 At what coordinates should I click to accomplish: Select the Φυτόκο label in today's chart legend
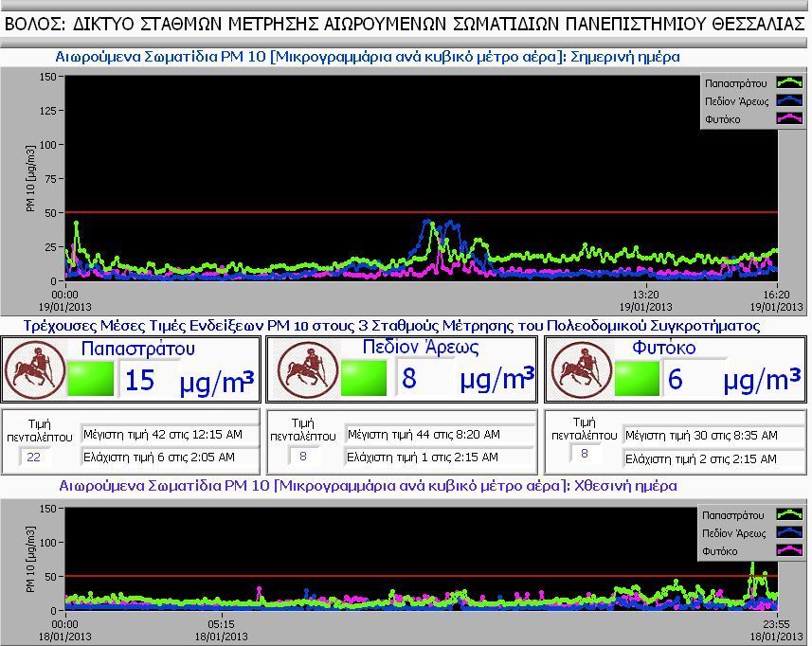pyautogui.click(x=722, y=119)
